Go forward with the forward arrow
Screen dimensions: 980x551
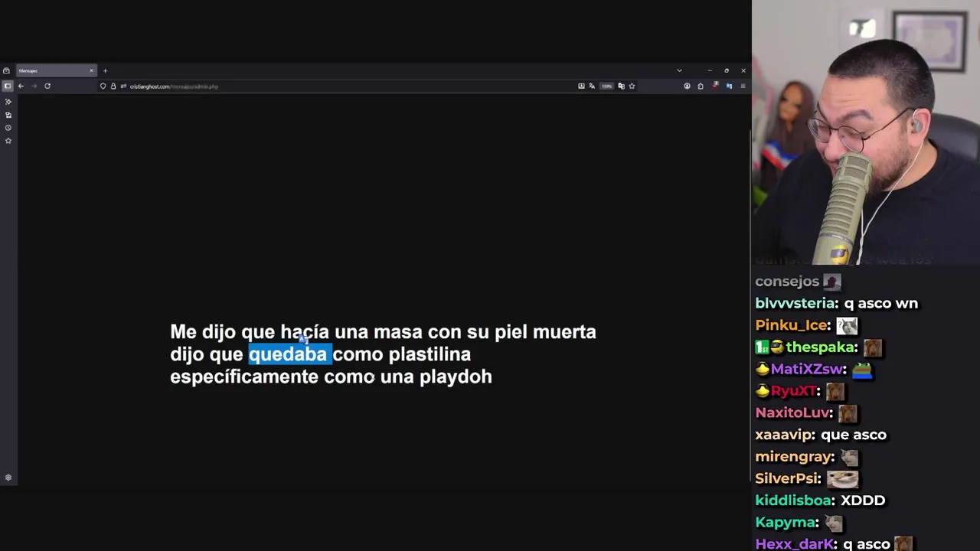[x=34, y=86]
